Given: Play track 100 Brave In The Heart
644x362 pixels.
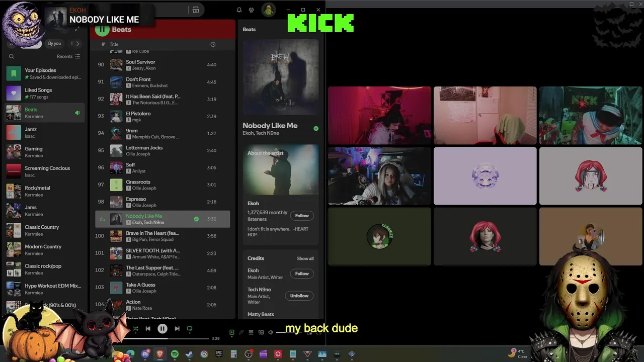Looking at the screenshot, I should point(163,236).
